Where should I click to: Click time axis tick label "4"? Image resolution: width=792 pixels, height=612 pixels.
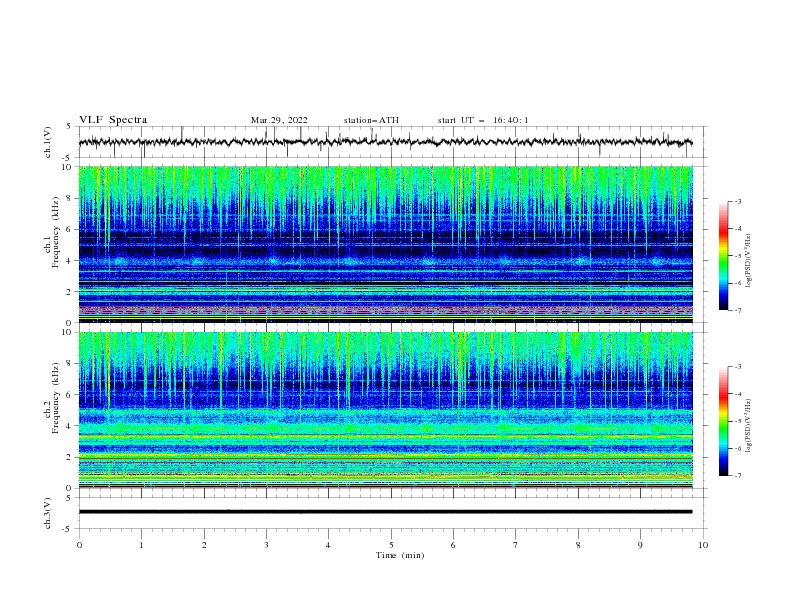(328, 545)
